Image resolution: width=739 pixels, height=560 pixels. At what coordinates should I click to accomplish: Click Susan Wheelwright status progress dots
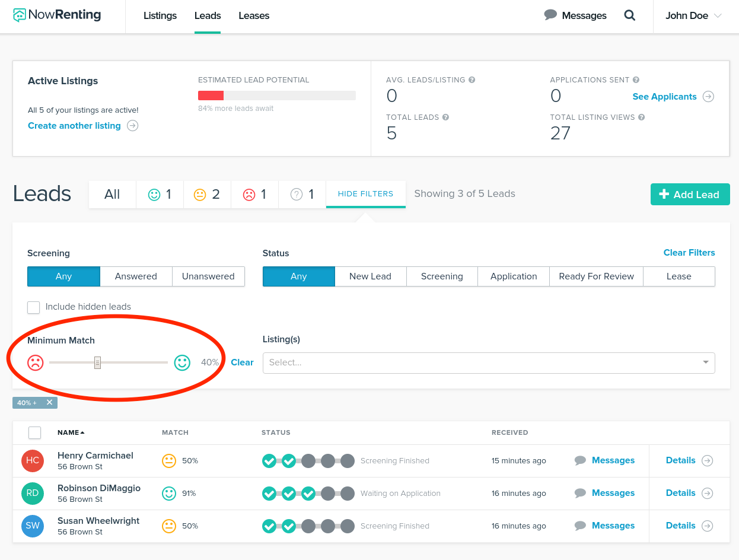point(308,526)
